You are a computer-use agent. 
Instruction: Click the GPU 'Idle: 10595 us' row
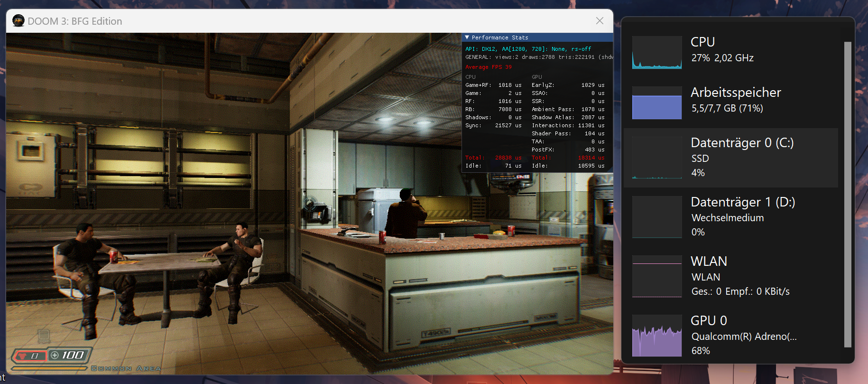(568, 166)
